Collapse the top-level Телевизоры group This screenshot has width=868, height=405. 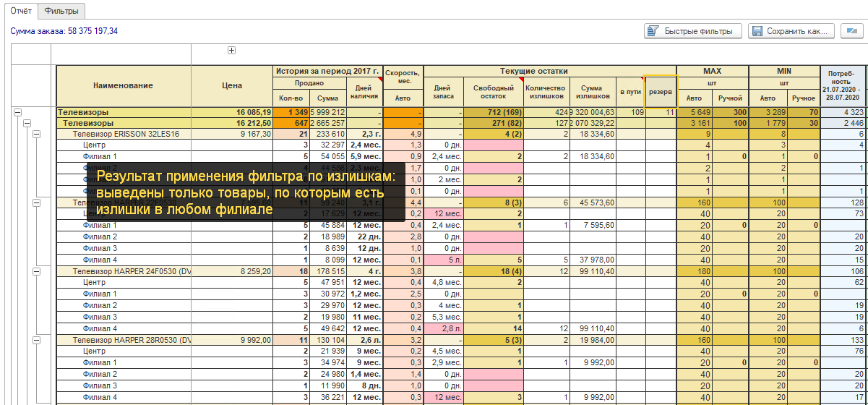17,113
